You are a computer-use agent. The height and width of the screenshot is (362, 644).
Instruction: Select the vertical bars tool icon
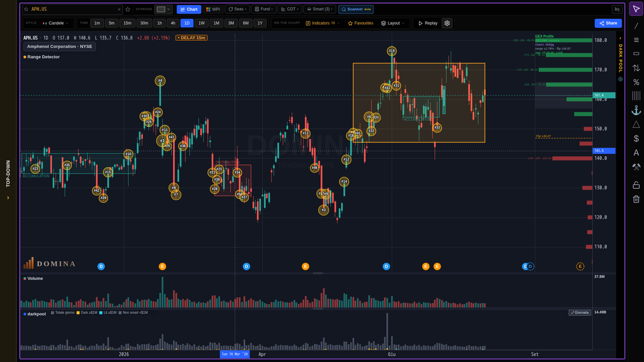(x=636, y=96)
